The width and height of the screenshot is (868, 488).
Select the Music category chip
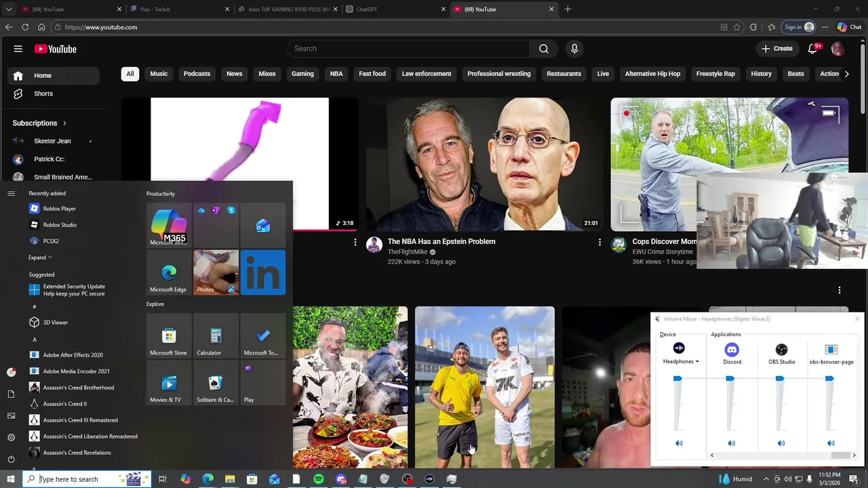click(159, 74)
